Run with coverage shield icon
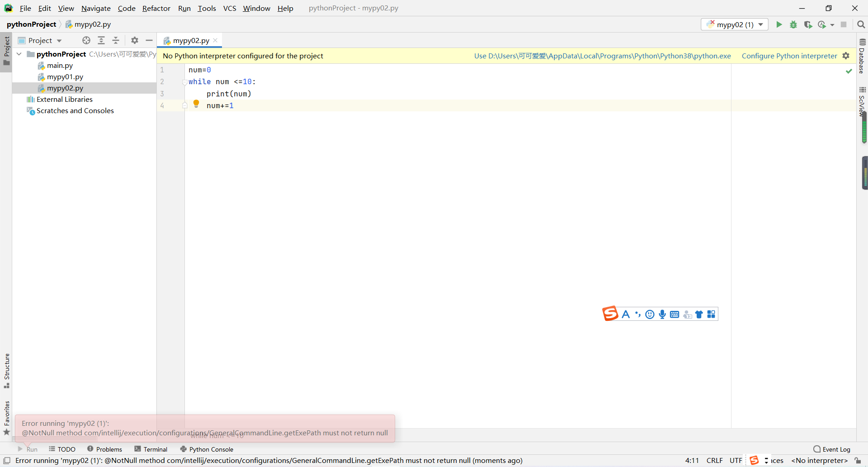The height and width of the screenshot is (467, 868). [808, 24]
